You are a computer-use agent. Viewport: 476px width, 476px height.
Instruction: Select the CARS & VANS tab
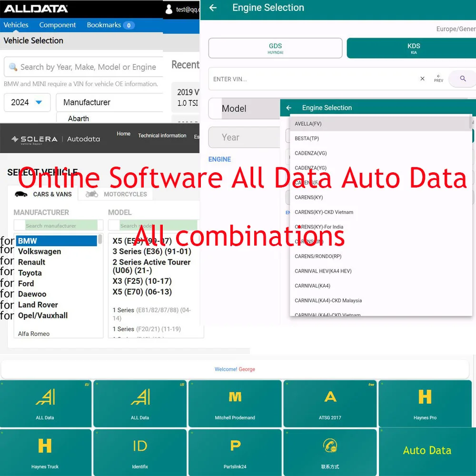tap(43, 194)
